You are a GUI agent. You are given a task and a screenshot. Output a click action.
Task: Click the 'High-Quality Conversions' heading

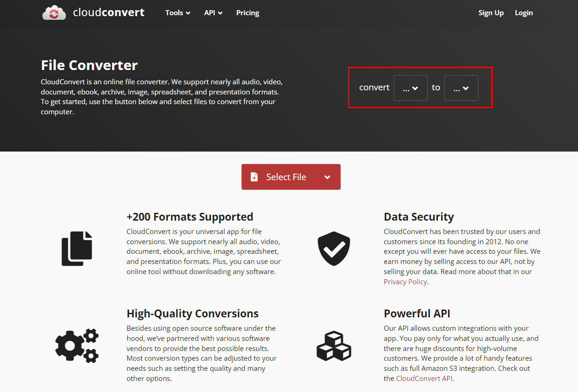pos(193,313)
